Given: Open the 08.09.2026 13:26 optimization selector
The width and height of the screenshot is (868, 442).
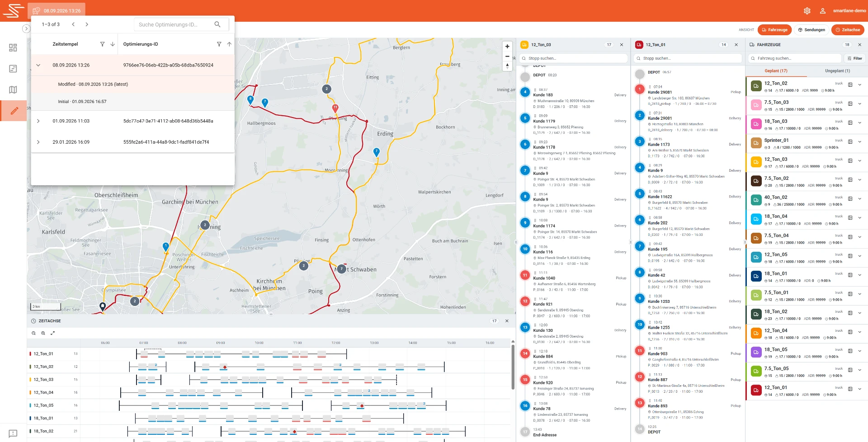Looking at the screenshot, I should [x=57, y=10].
